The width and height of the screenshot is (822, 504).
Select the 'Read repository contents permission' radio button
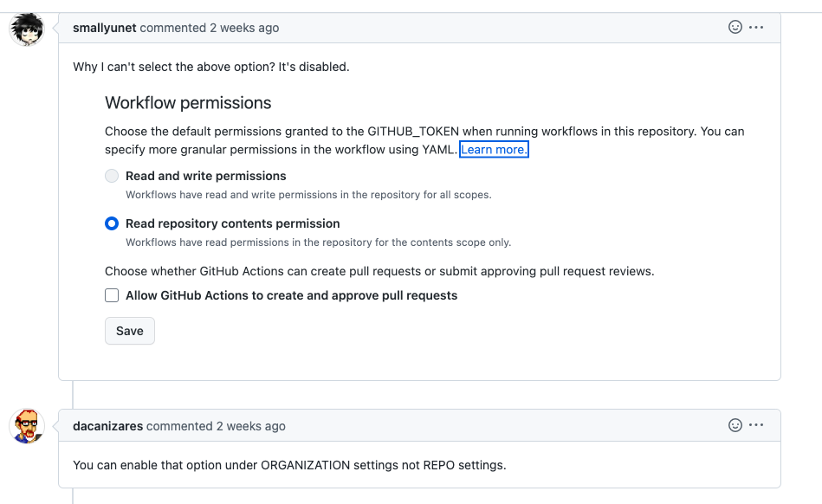(111, 223)
